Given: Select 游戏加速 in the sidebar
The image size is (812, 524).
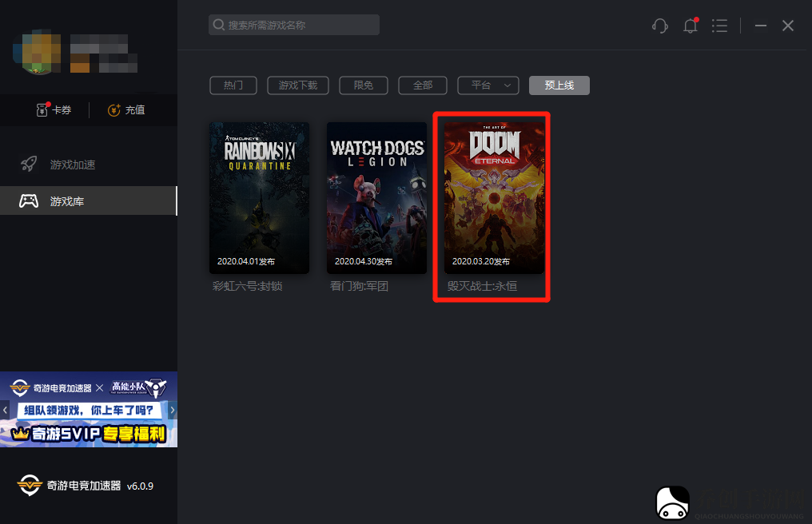Looking at the screenshot, I should pyautogui.click(x=89, y=165).
